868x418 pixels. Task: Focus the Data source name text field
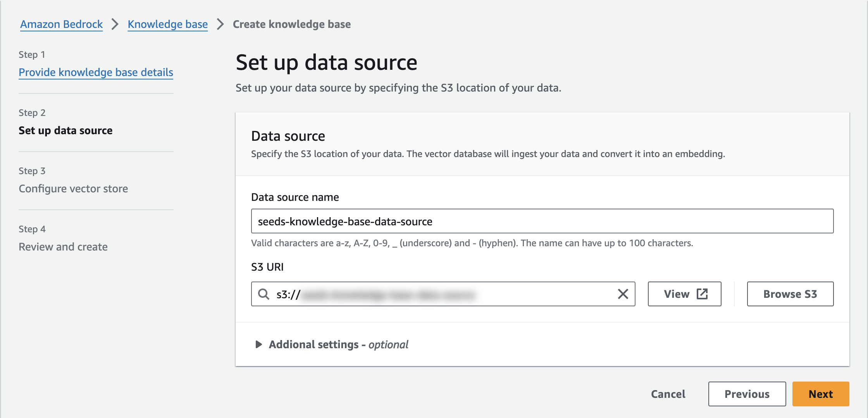click(542, 221)
